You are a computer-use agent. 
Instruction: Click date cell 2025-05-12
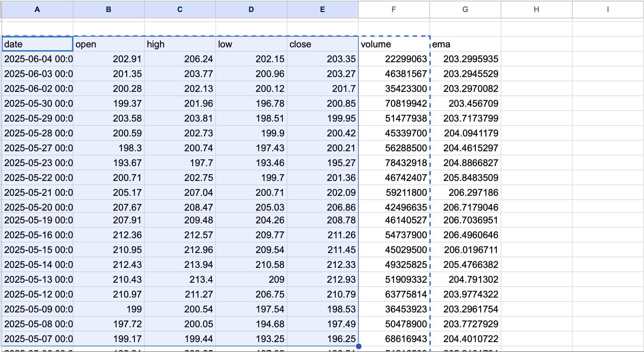coord(38,294)
